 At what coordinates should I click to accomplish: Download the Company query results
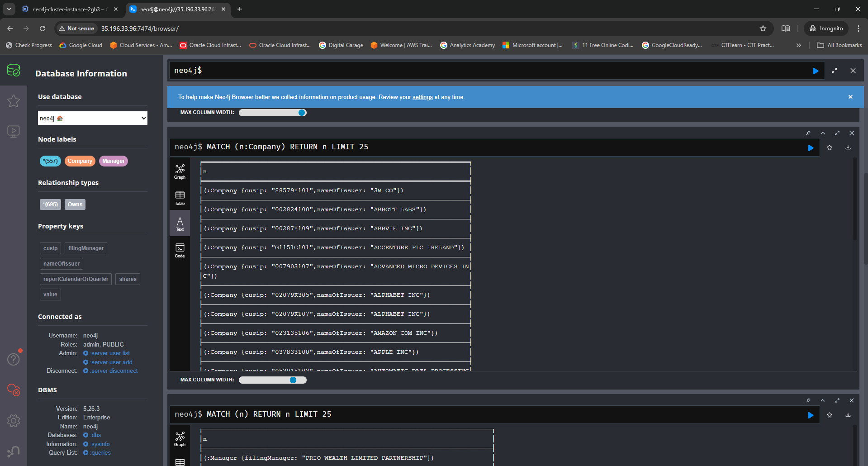click(x=848, y=147)
